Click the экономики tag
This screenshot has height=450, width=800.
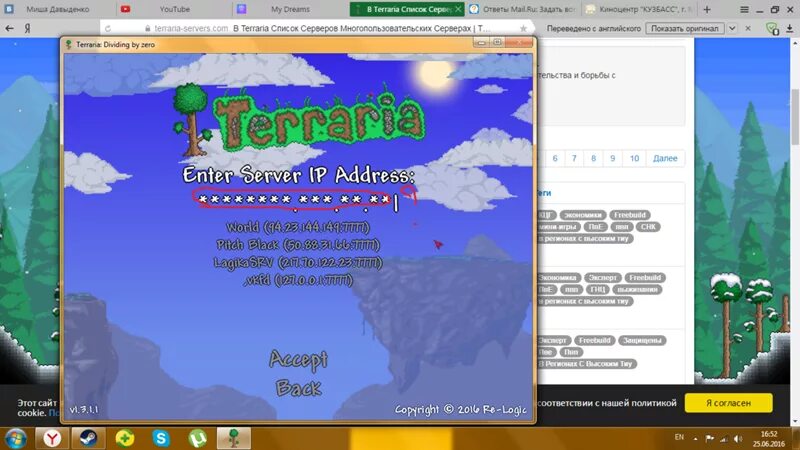[x=583, y=215]
